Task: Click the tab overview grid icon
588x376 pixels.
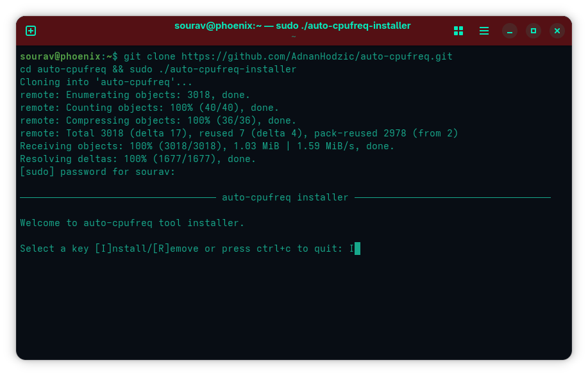Action: [458, 30]
